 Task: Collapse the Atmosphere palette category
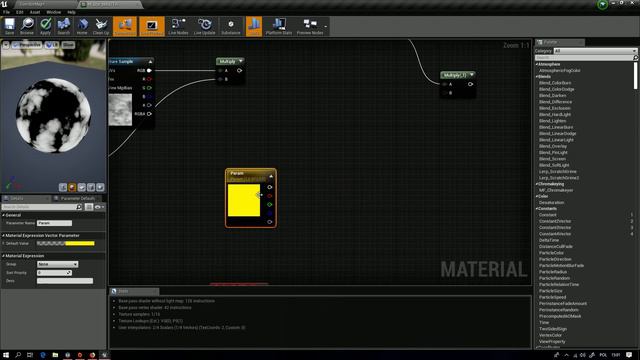click(536, 64)
